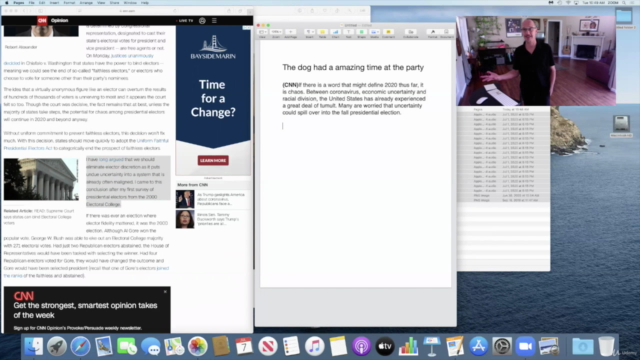This screenshot has height=360, width=640.
Task: Click the Safari address bar
Action: (127, 11)
